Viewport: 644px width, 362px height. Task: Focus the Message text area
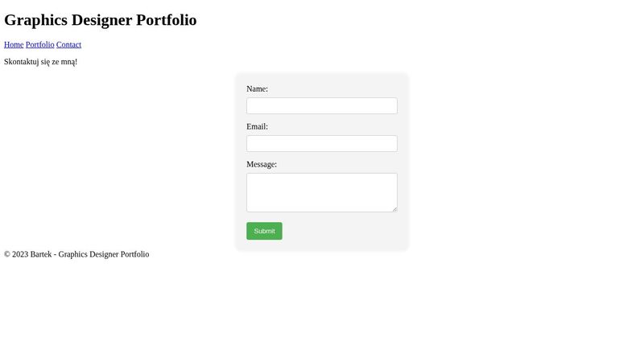click(321, 192)
